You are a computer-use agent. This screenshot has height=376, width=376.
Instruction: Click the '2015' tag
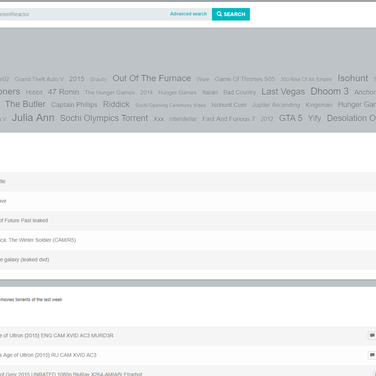[x=77, y=79]
